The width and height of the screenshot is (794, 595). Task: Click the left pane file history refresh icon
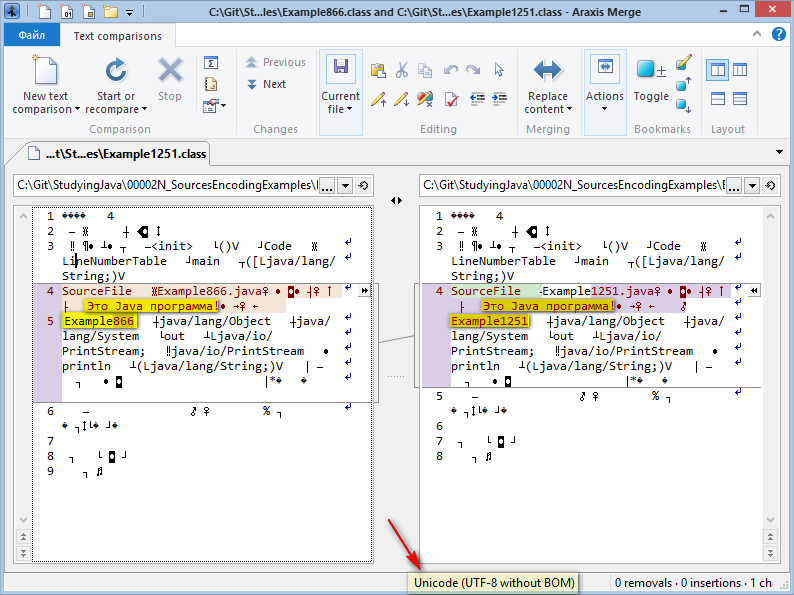pos(363,186)
